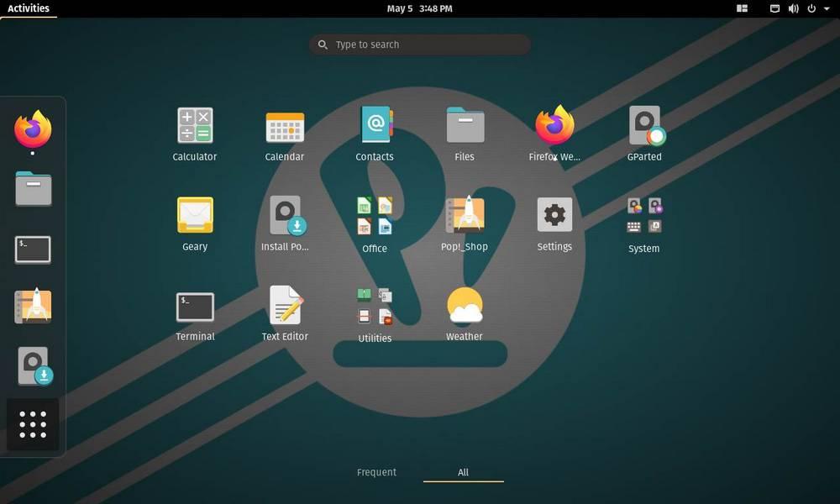Image resolution: width=840 pixels, height=504 pixels.
Task: Open the window tiling indicator
Action: [x=742, y=8]
